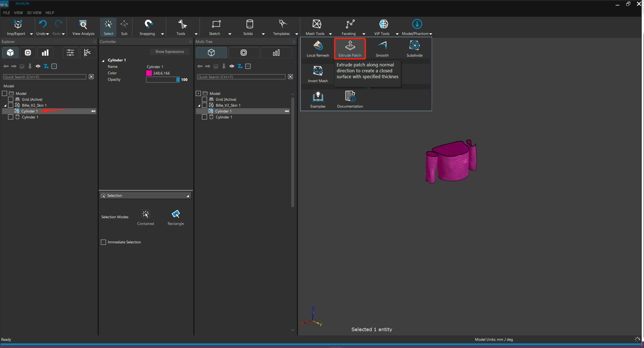This screenshot has width=644, height=348.
Task: Collapse Billie_V2_Skin 1 in Explorer tree
Action: [5, 105]
